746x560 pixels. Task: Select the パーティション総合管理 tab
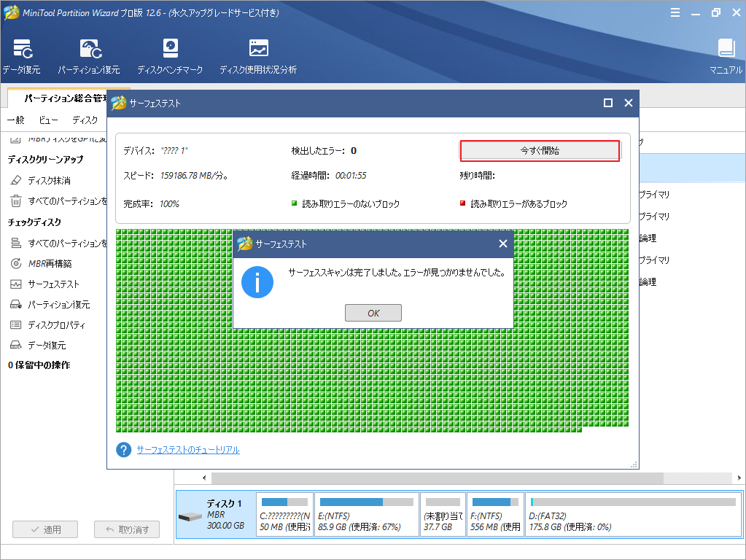coord(65,98)
